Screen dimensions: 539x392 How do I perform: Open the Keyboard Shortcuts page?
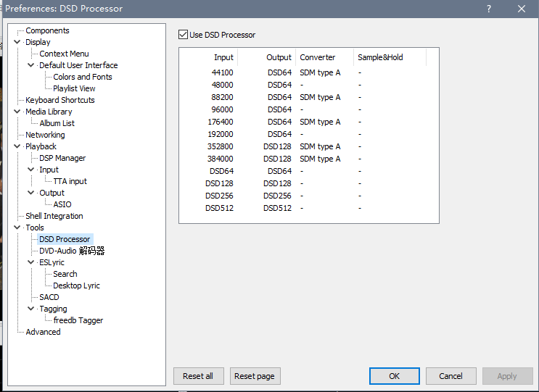click(59, 100)
